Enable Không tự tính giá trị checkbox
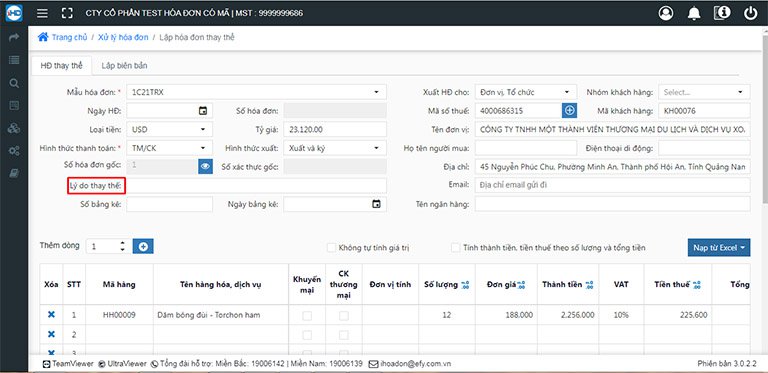 point(332,248)
